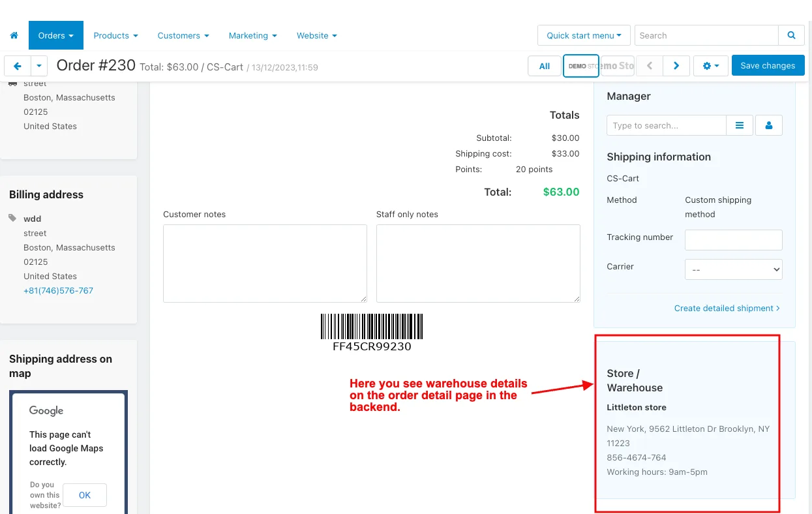Click the Working hours: 9am-5pm text

[657, 472]
